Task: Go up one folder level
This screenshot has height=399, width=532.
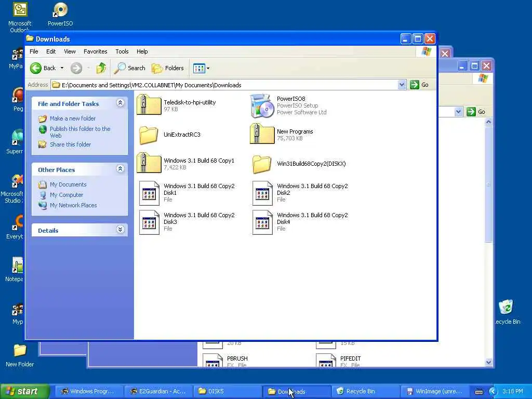Action: (x=101, y=68)
